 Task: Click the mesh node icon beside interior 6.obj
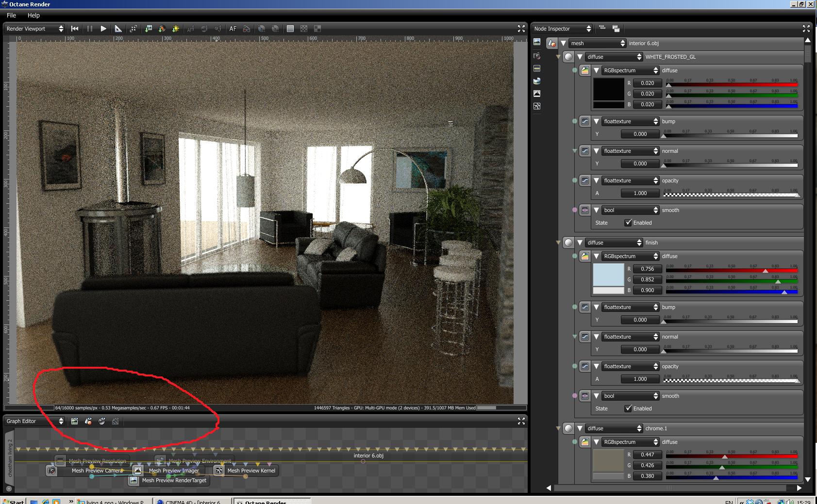click(552, 43)
